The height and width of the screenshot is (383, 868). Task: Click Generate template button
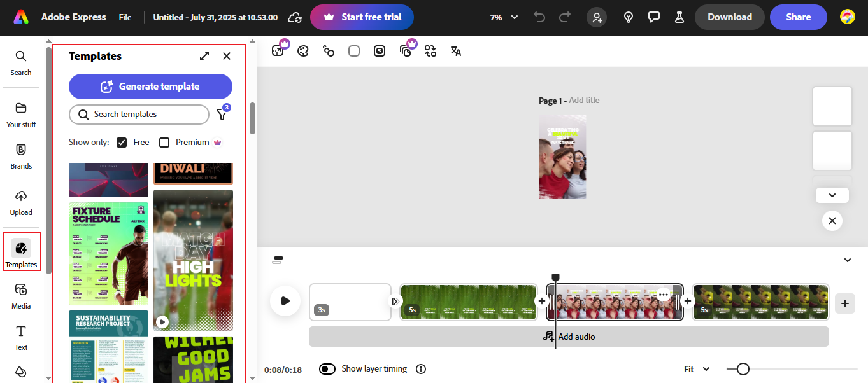click(150, 87)
